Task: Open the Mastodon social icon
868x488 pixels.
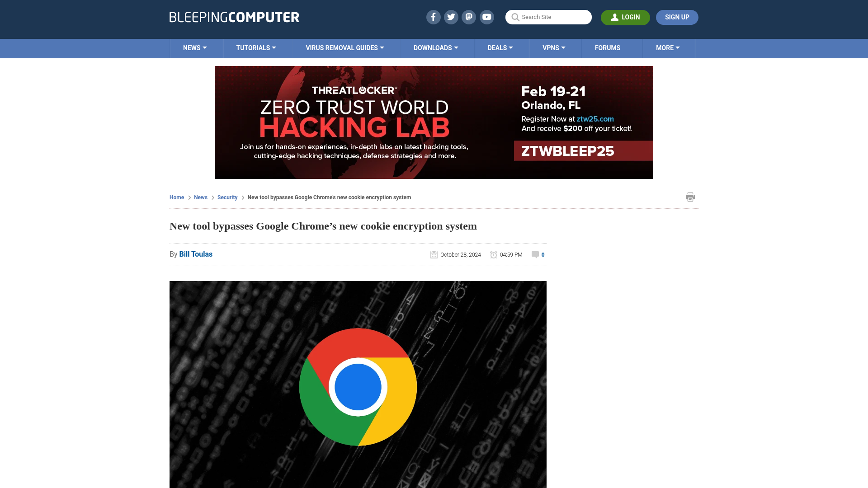Action: 469,17
